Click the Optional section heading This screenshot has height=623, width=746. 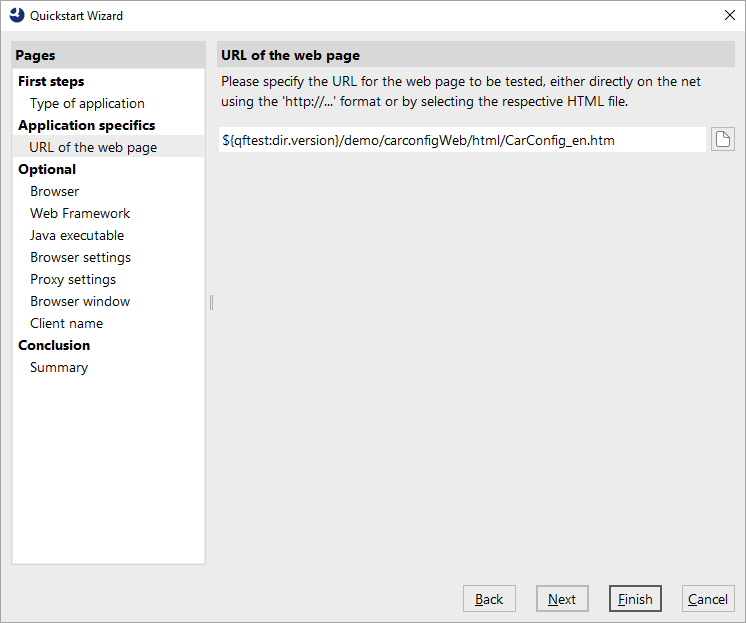pos(47,169)
